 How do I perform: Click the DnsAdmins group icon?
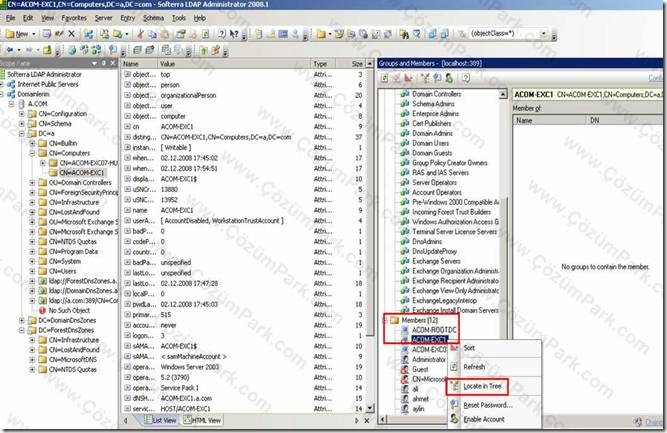[405, 242]
